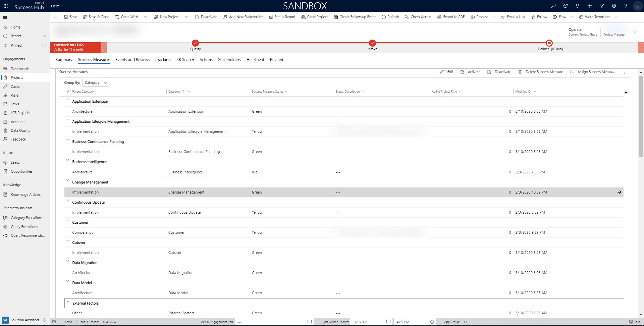Open the Group By Category dropdown
The width and height of the screenshot is (644, 326).
(x=96, y=83)
